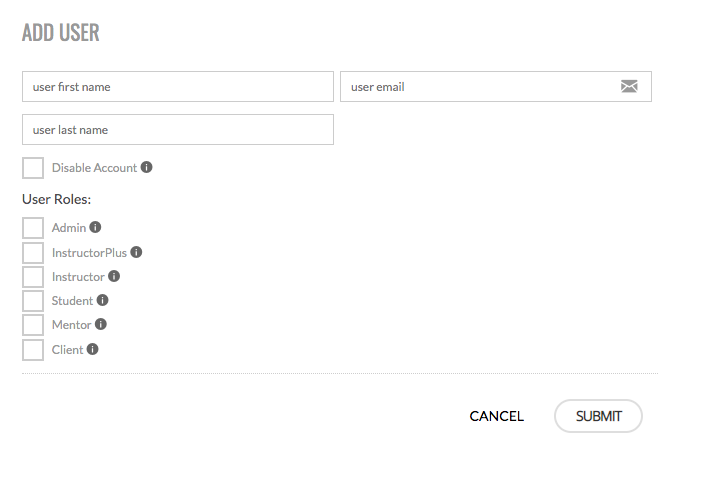Toggle the Student role checkbox
The width and height of the screenshot is (717, 479).
(x=33, y=301)
